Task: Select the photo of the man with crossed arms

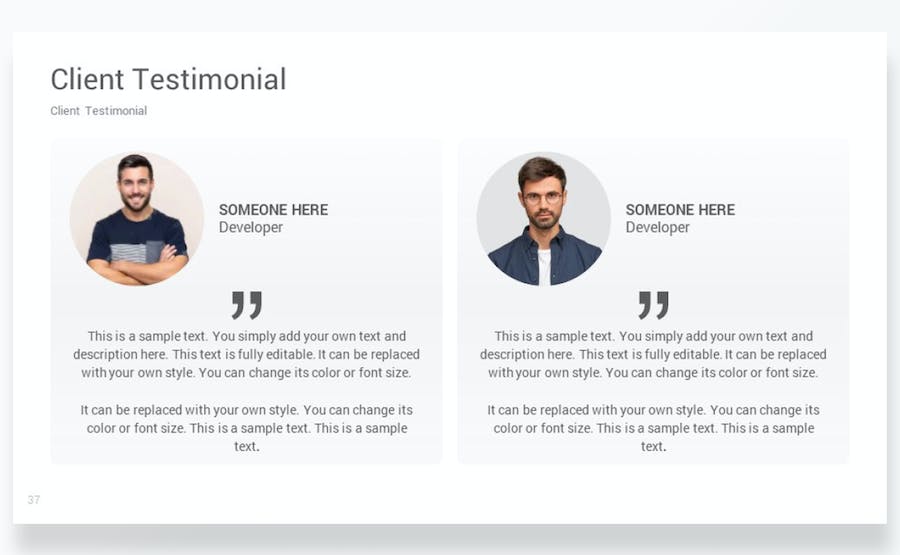Action: point(136,219)
